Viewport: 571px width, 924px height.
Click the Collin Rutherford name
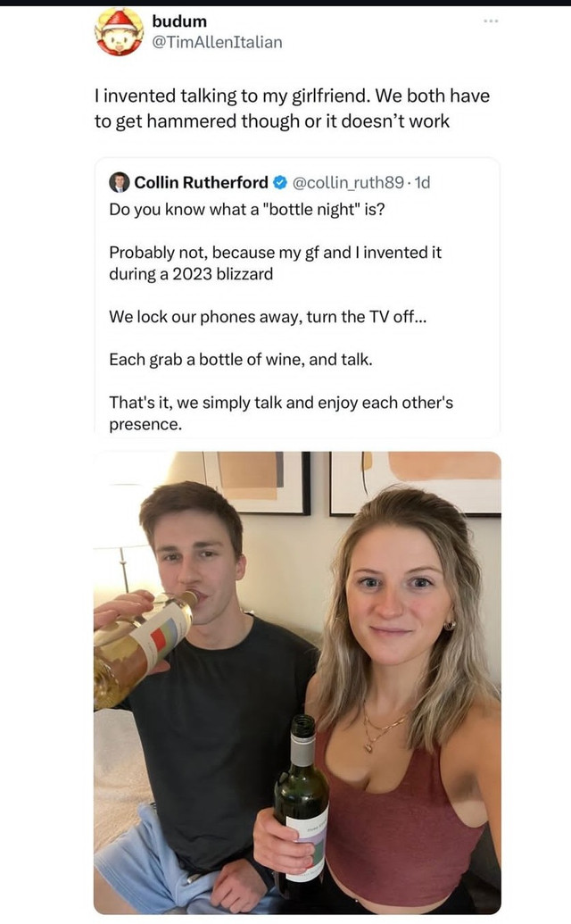[201, 182]
